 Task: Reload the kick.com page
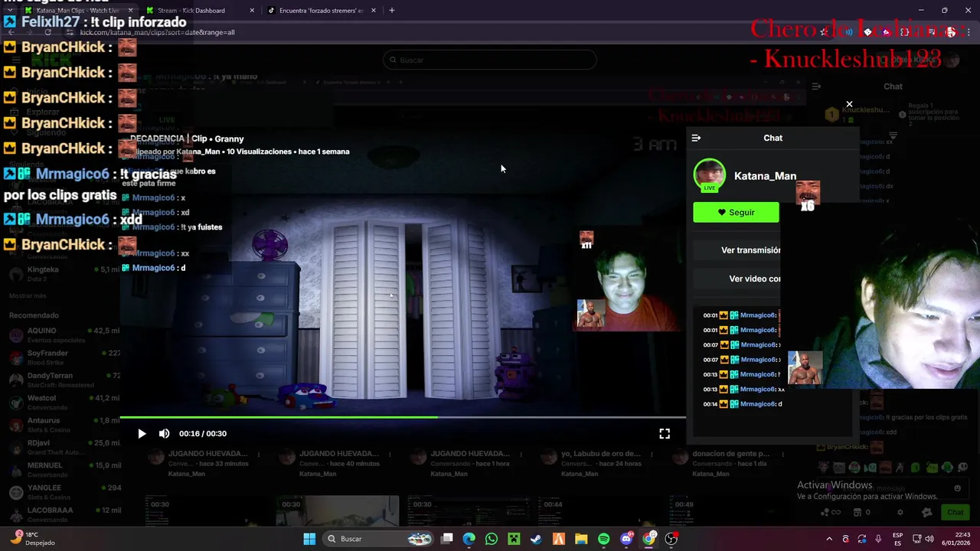47,32
